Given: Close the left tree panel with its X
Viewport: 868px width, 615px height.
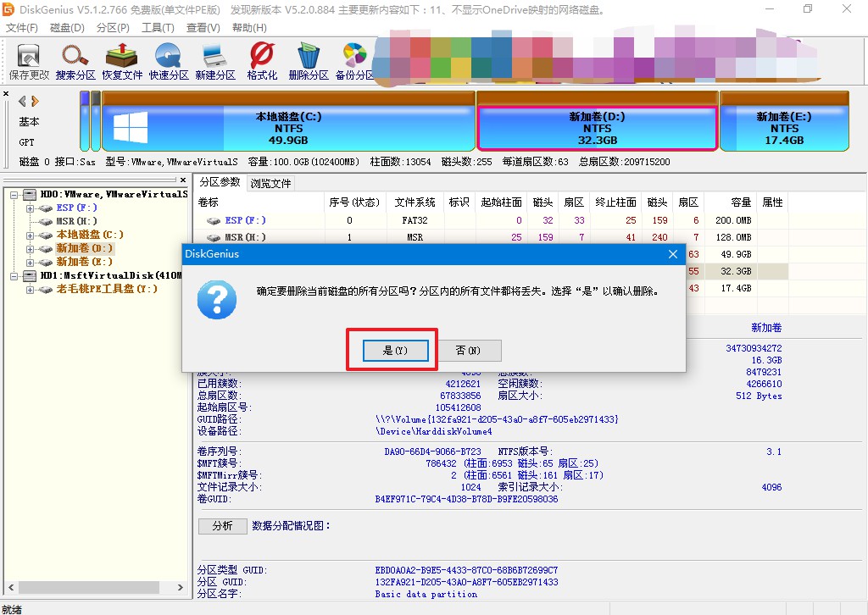Looking at the screenshot, I should [183, 180].
